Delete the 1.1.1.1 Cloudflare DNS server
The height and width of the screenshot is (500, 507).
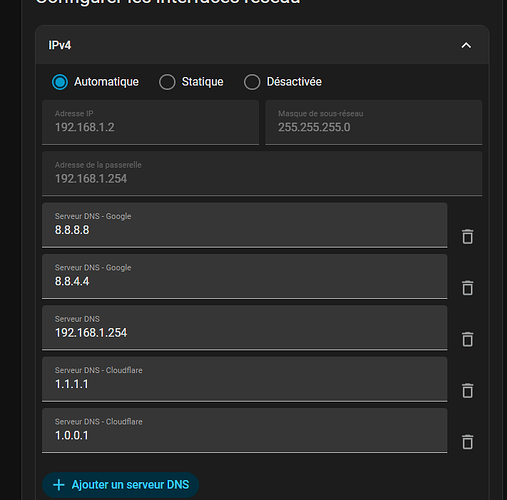point(467,391)
